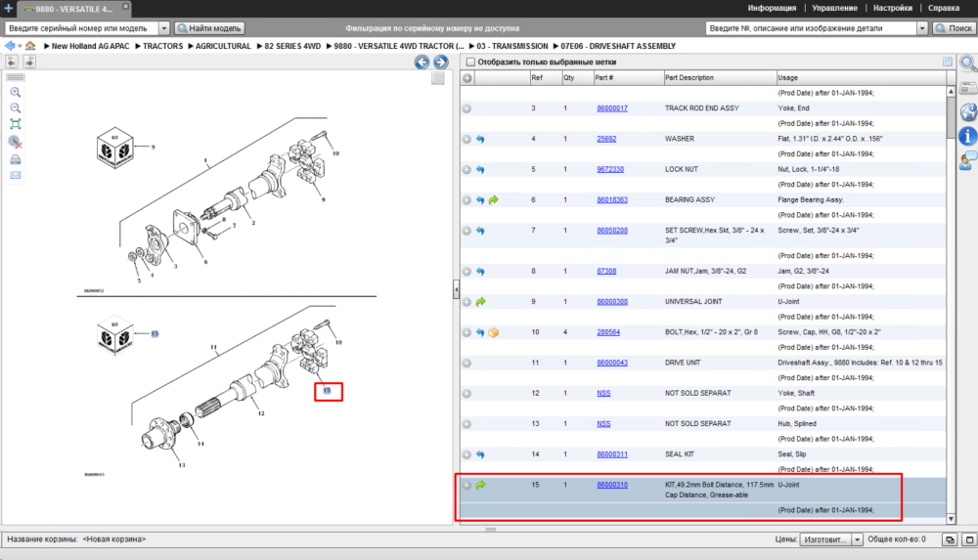Zoom out on the parts diagram
The width and height of the screenshot is (978, 560).
coord(16,108)
